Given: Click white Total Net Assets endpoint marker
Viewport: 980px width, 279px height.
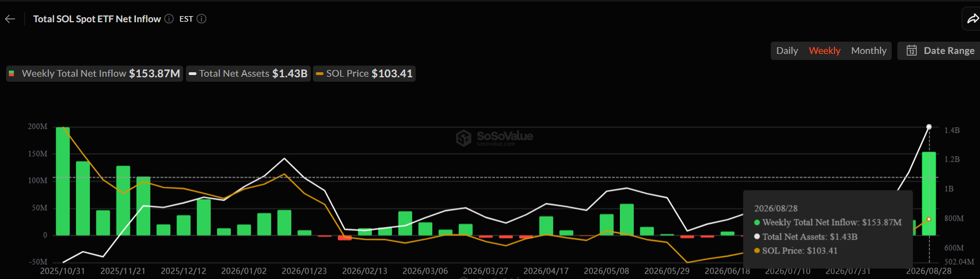Looking at the screenshot, I should [929, 127].
